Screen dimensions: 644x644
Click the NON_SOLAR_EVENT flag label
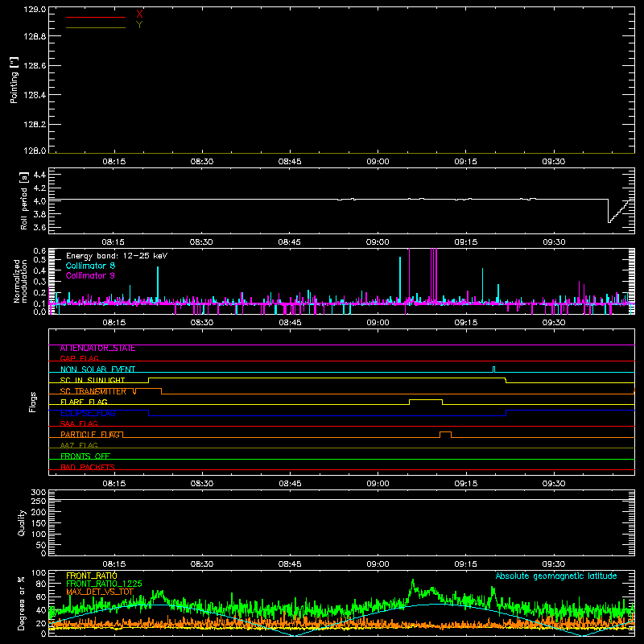[x=97, y=369]
